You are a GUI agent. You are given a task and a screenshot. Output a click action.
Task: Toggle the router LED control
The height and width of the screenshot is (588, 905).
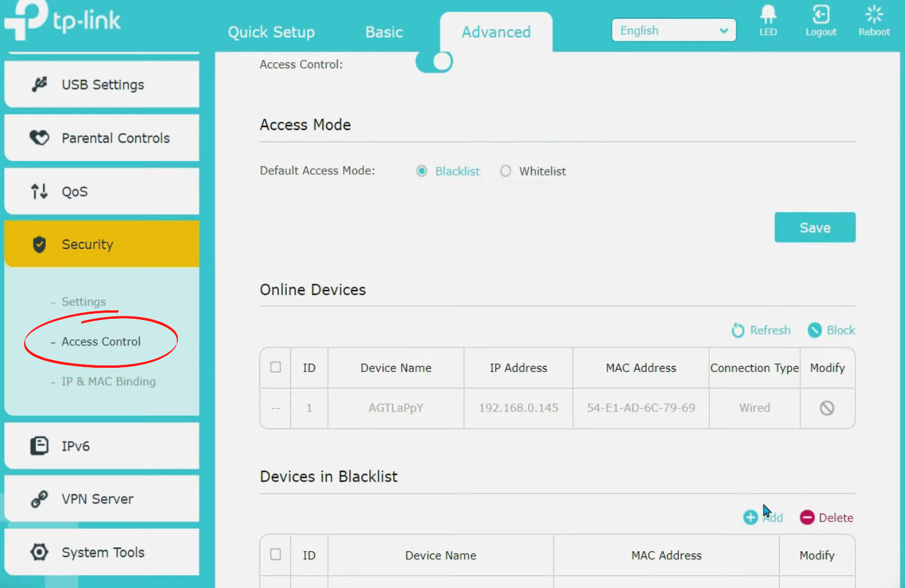coord(767,21)
